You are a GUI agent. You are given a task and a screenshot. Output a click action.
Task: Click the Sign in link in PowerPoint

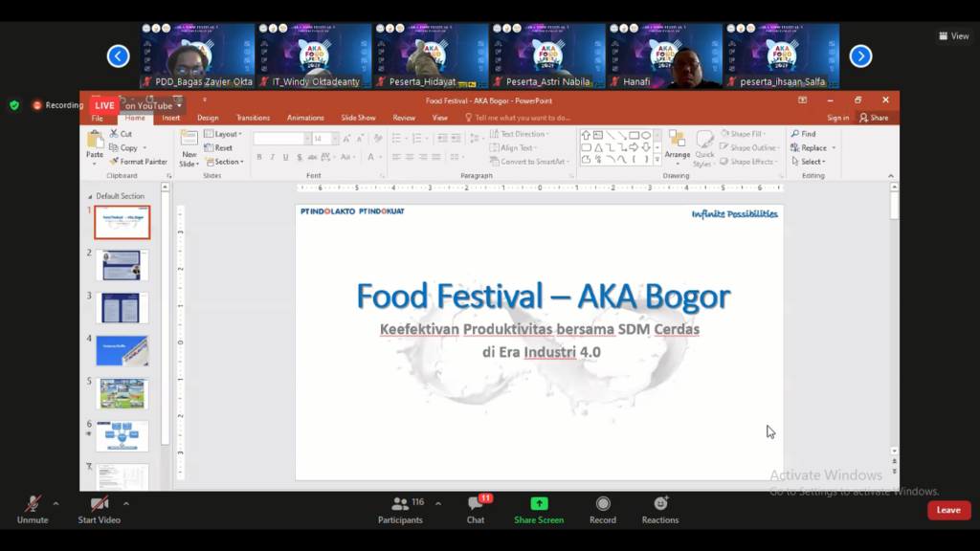pyautogui.click(x=837, y=118)
